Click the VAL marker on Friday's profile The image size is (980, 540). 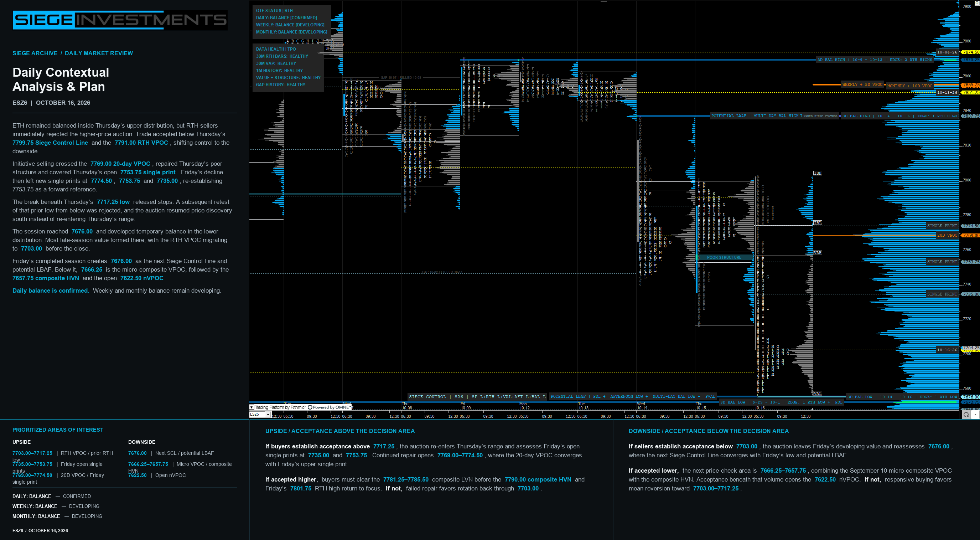coord(818,394)
